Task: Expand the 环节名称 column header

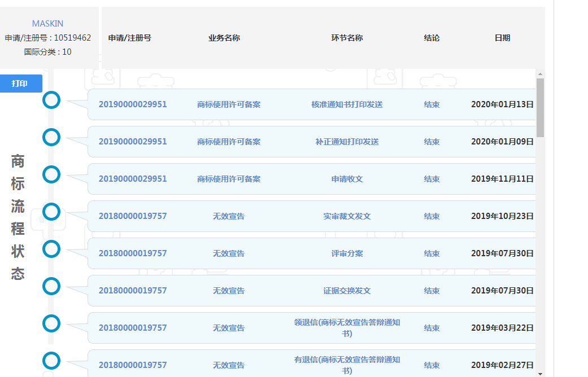Action: [346, 38]
